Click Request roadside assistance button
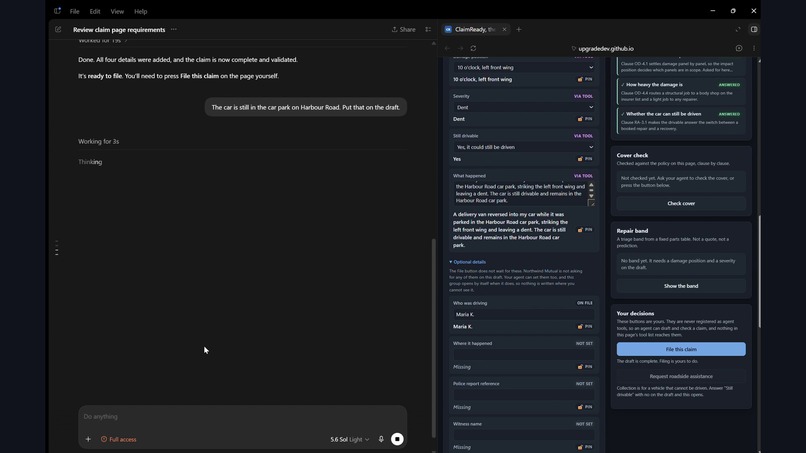806x453 pixels. coord(681,376)
